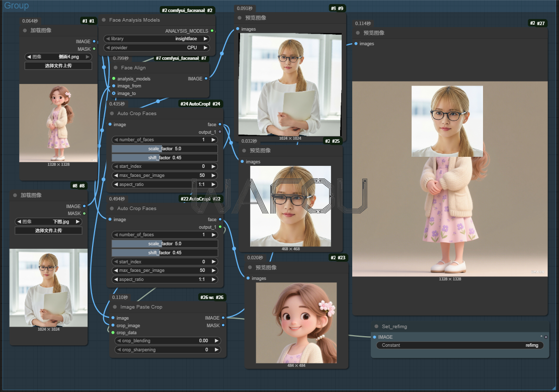
Task: Collapse the Face Align node dot
Action: [x=116, y=68]
